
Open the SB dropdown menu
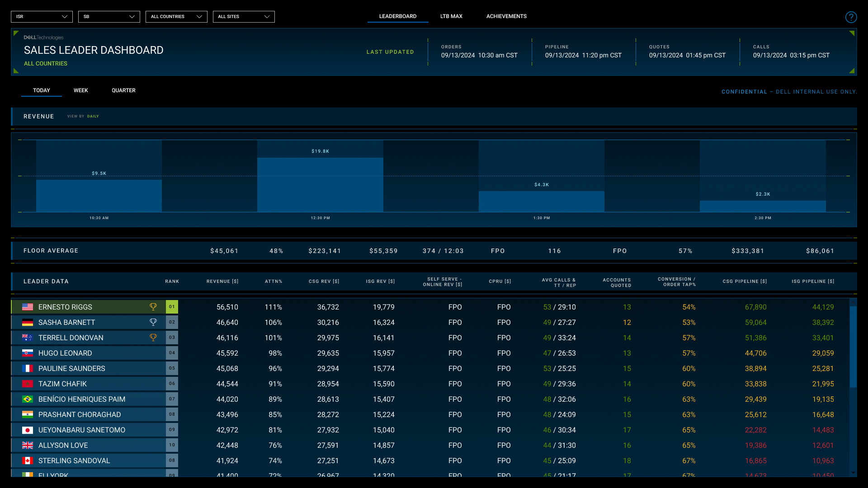[x=109, y=17]
